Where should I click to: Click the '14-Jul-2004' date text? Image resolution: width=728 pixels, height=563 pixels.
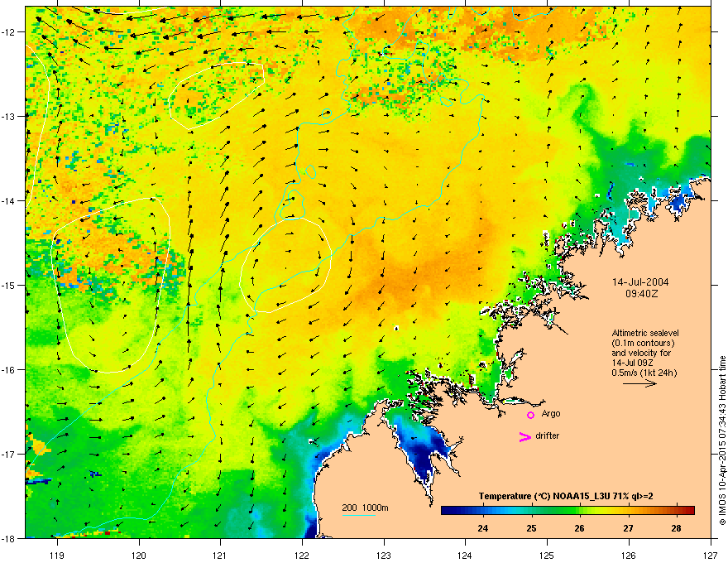click(x=640, y=282)
